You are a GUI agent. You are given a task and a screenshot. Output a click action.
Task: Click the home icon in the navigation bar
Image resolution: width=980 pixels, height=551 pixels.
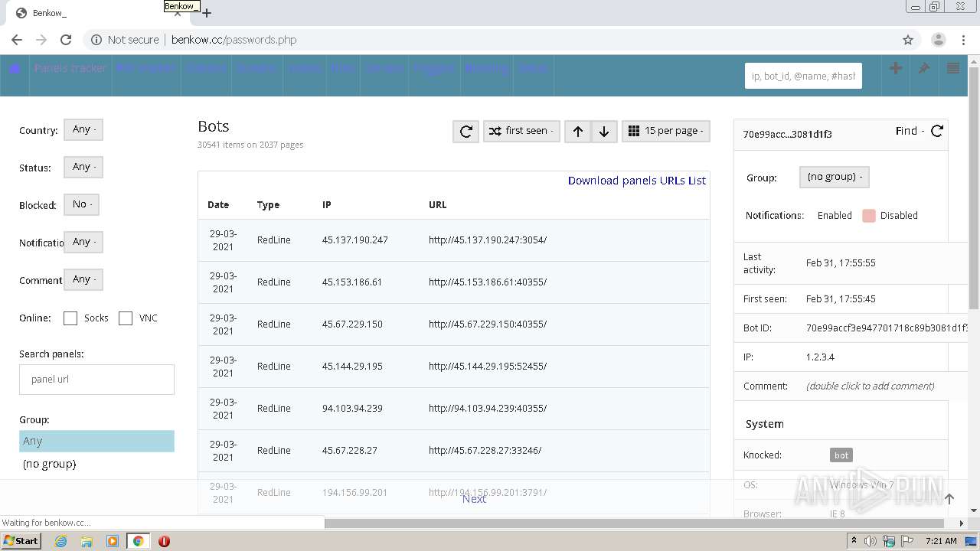pyautogui.click(x=15, y=68)
